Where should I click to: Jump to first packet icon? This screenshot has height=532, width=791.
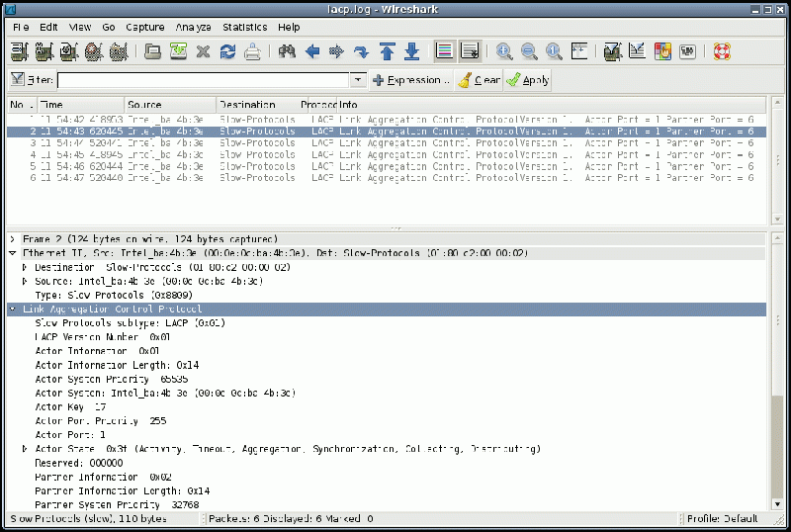(387, 51)
